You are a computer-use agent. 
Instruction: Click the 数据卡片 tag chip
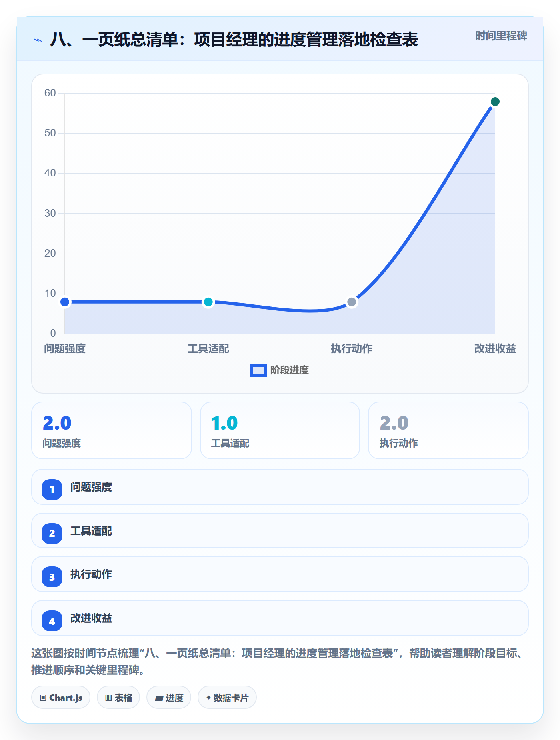pyautogui.click(x=227, y=697)
